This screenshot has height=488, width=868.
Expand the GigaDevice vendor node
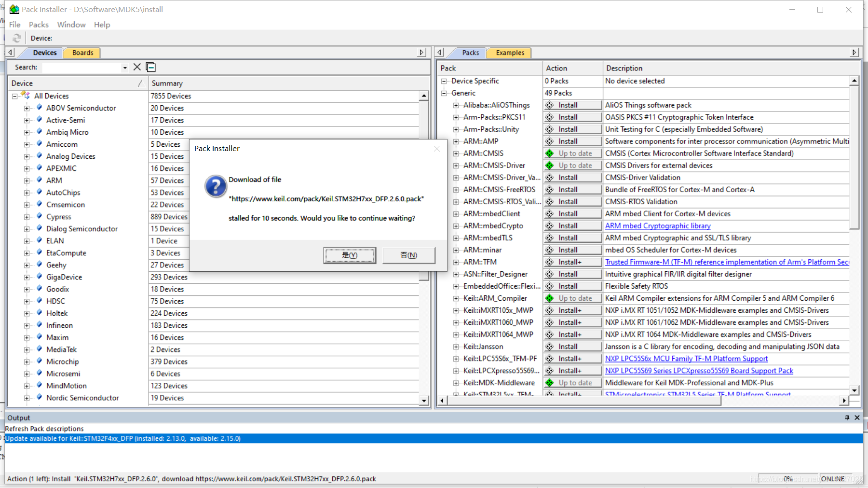pyautogui.click(x=27, y=277)
